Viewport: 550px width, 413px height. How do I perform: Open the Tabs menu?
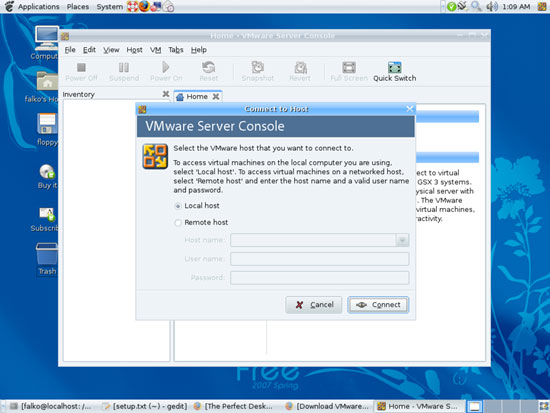tap(176, 50)
